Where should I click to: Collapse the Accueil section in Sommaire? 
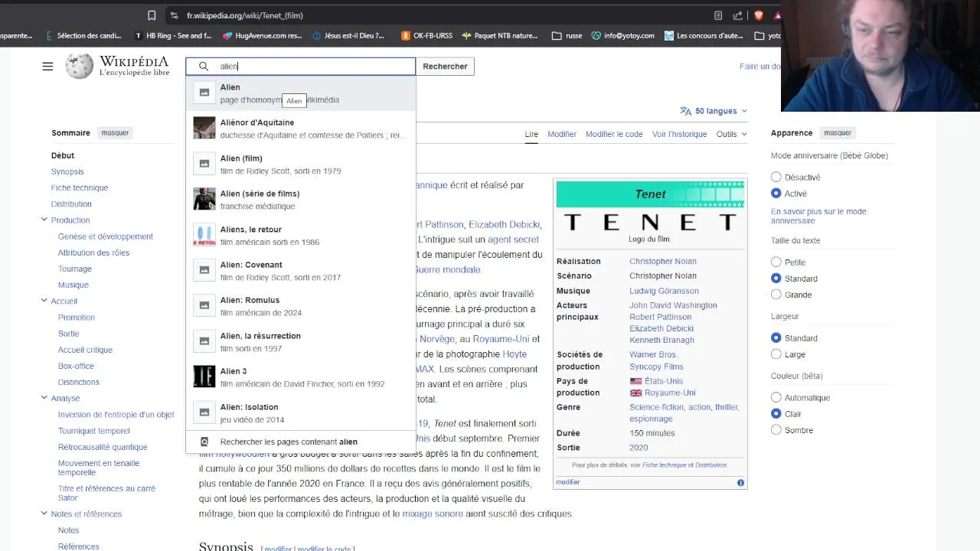[44, 301]
